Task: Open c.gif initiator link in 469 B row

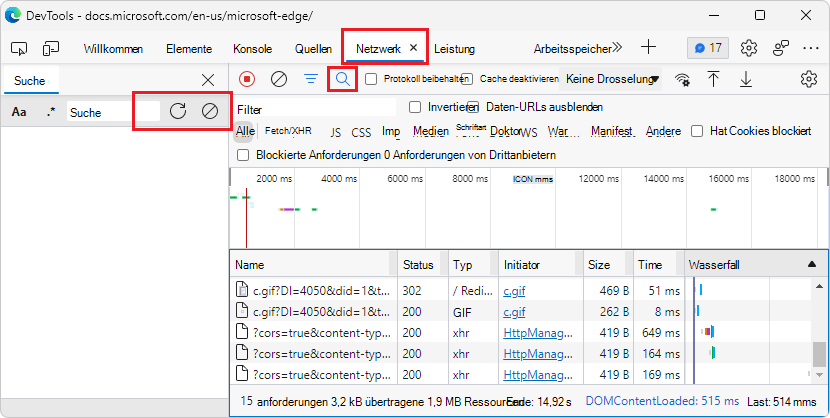Action: [514, 290]
